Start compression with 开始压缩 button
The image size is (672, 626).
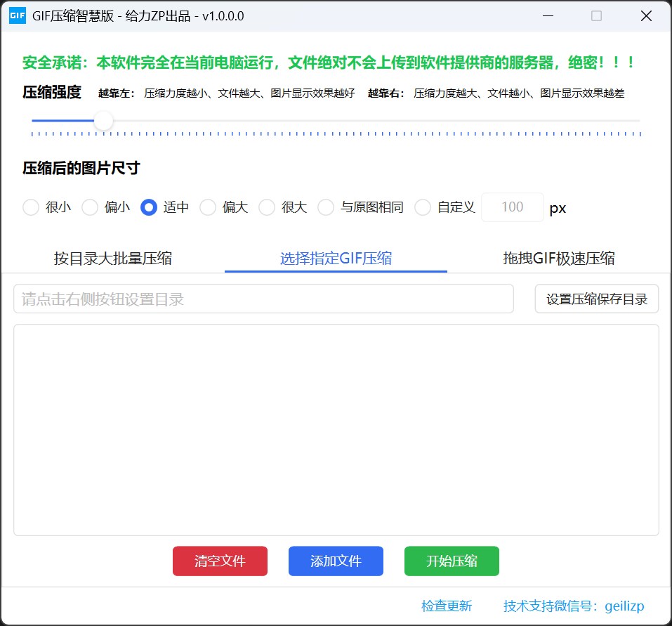click(x=452, y=561)
